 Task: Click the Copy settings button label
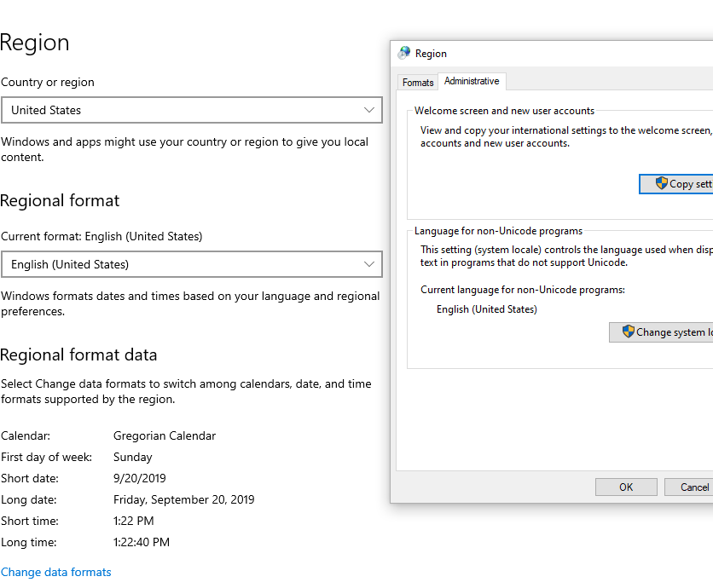(x=691, y=184)
